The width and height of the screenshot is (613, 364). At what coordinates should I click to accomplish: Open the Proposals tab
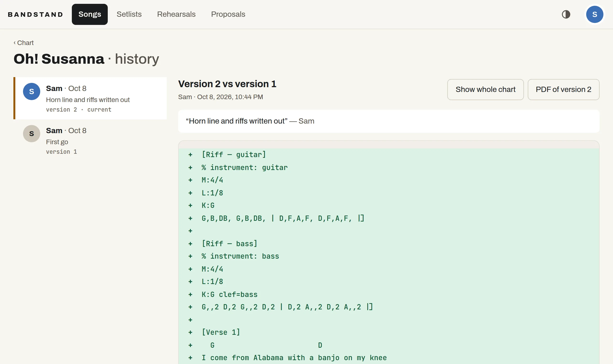click(x=228, y=14)
